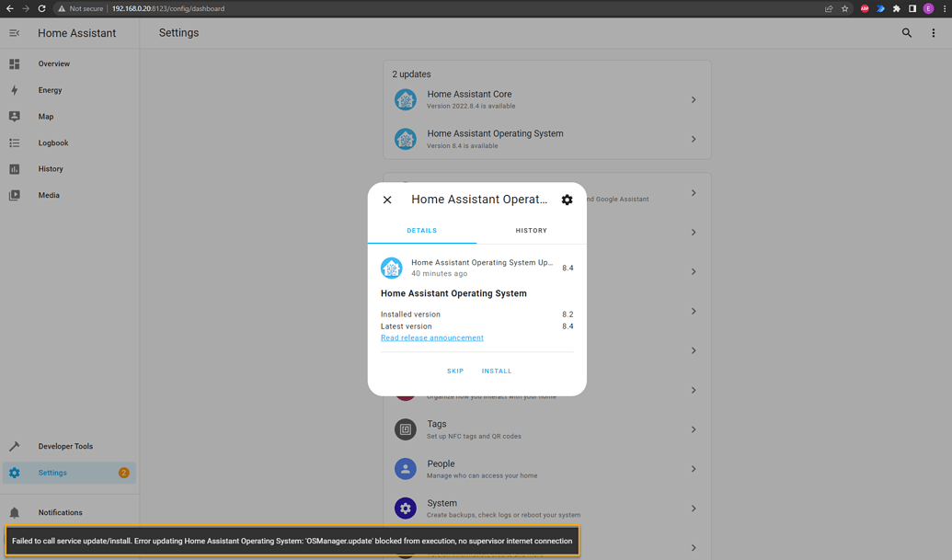
Task: Switch to the DETAILS tab
Action: pos(421,231)
